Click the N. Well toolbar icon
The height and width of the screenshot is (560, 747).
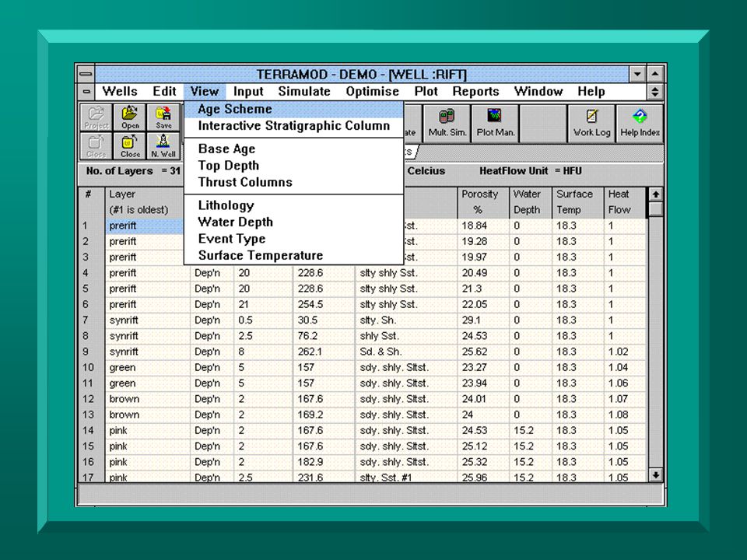pyautogui.click(x=163, y=145)
